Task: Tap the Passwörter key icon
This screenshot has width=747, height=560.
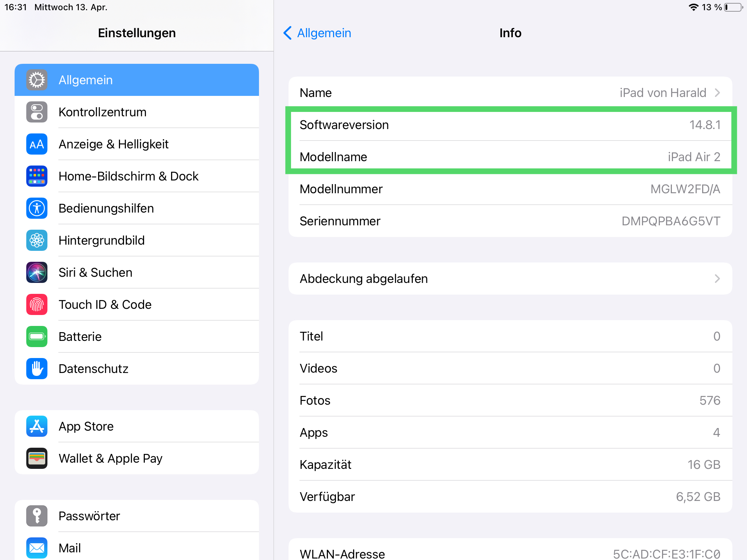Action: [x=37, y=516]
